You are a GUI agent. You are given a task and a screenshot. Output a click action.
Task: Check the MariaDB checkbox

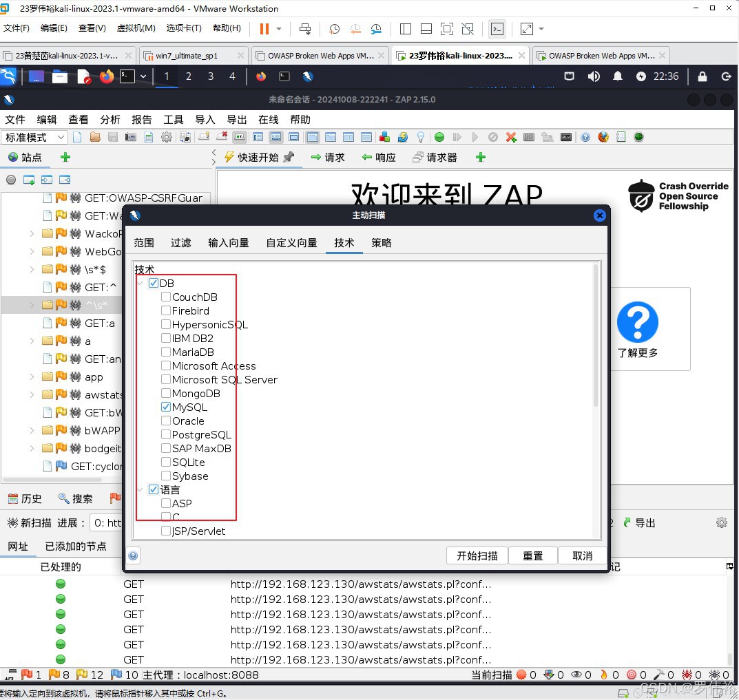click(166, 352)
